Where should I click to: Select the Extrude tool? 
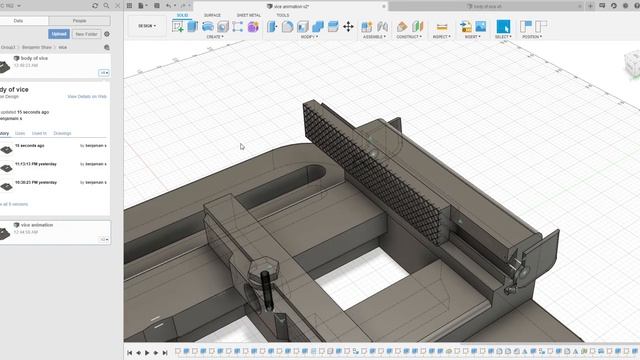(192, 27)
